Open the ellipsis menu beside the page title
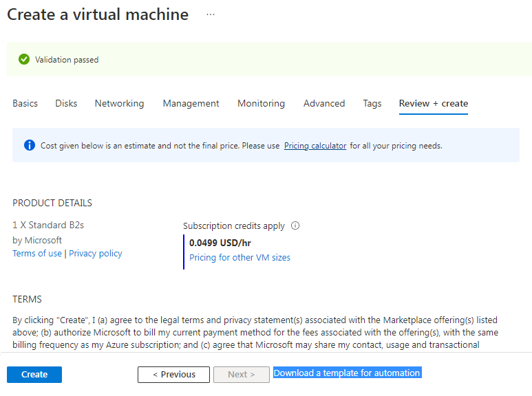The image size is (532, 396). (211, 14)
